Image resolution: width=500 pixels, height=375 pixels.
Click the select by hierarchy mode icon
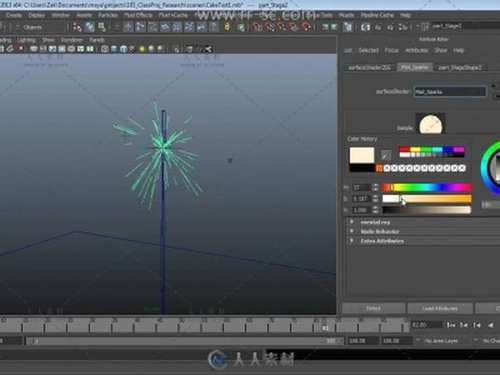pos(77,27)
